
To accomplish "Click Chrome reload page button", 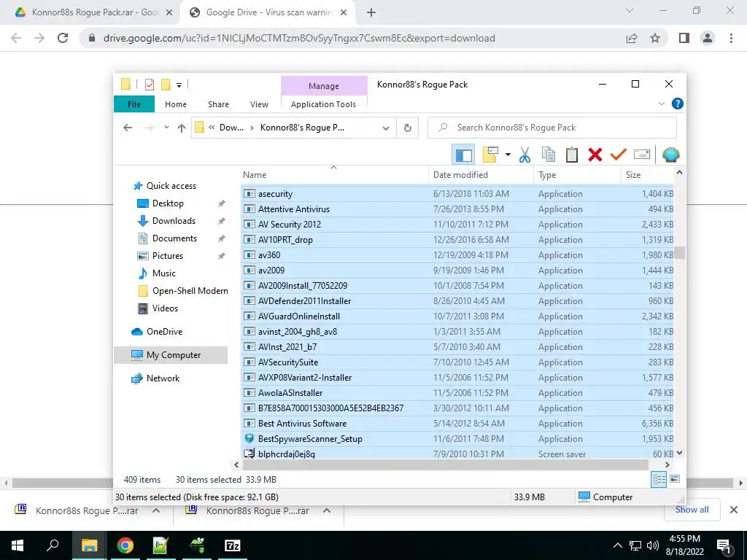I will pyautogui.click(x=63, y=38).
